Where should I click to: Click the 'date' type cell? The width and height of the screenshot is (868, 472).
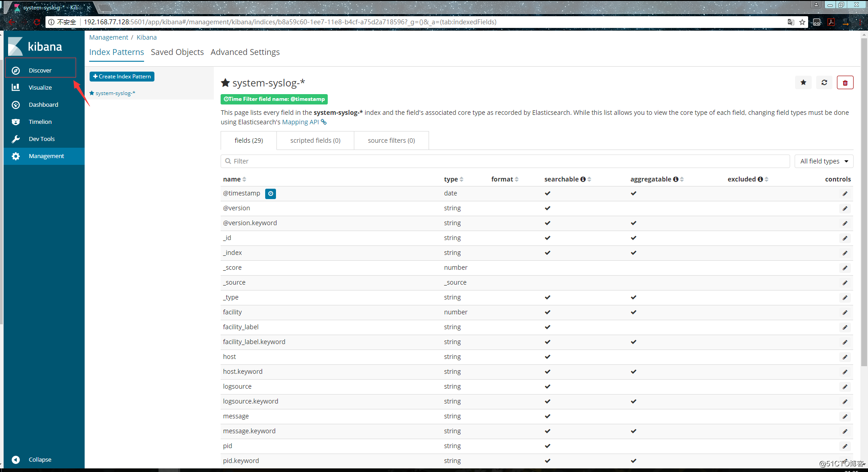coord(450,193)
